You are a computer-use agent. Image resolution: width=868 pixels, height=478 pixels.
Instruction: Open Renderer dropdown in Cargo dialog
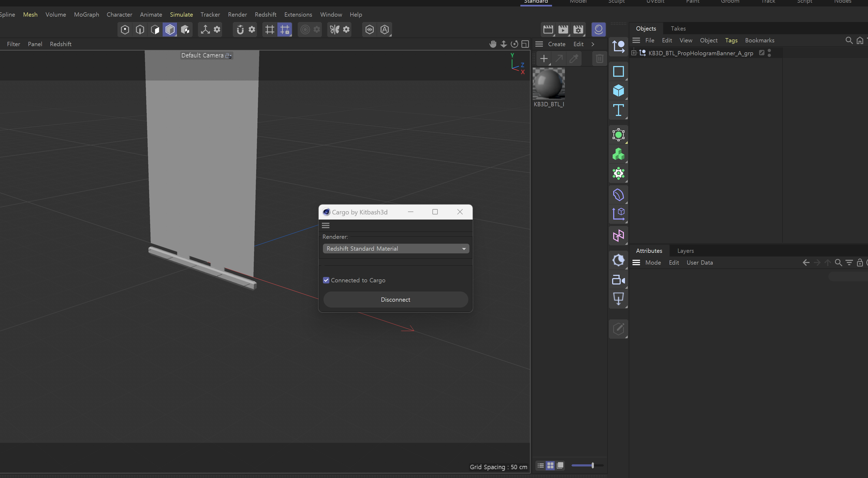click(x=396, y=249)
